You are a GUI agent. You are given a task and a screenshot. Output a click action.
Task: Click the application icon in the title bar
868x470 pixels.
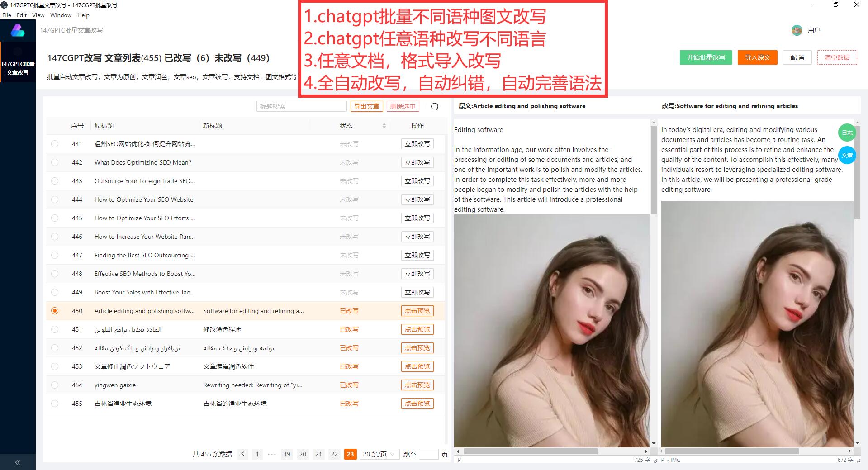[x=5, y=5]
